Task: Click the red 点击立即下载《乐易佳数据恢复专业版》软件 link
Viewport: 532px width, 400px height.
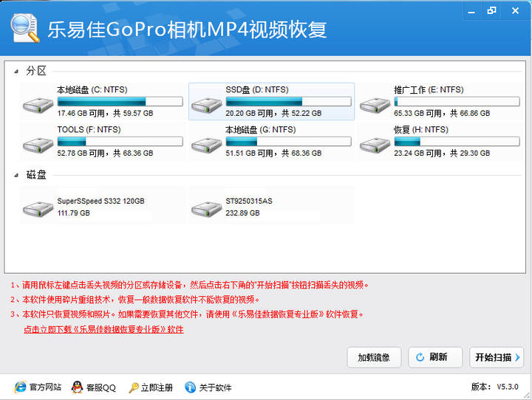Action: (x=104, y=329)
